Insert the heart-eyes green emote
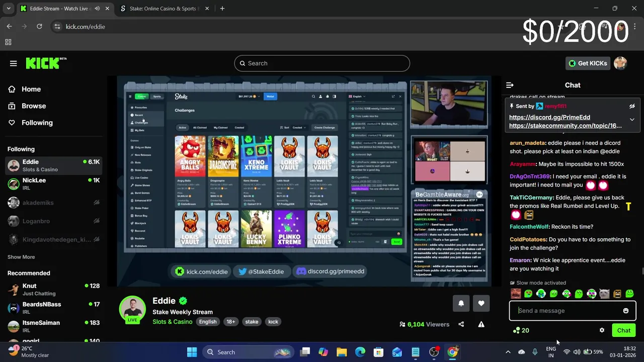 [528, 294]
